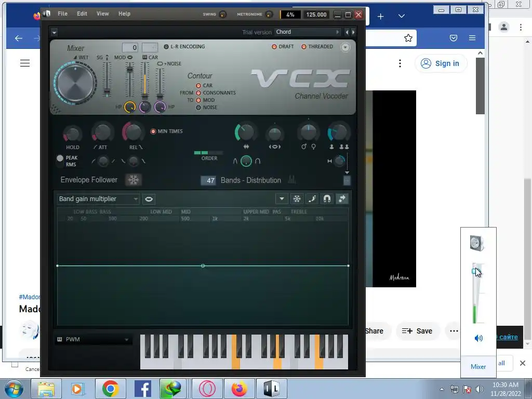The image size is (532, 399).
Task: Toggle envelope snap magnet icon
Action: coord(327,199)
